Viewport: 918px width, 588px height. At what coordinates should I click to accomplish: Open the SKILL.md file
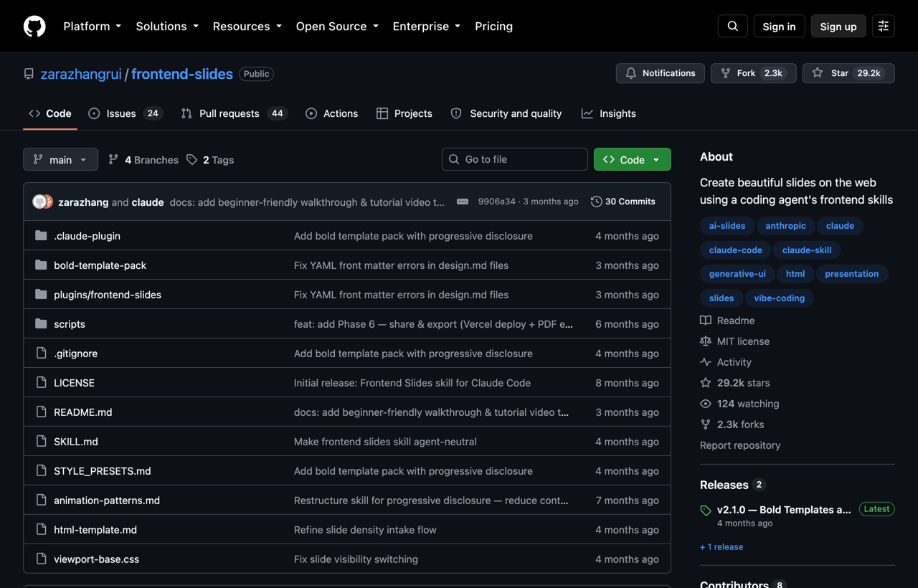tap(76, 442)
